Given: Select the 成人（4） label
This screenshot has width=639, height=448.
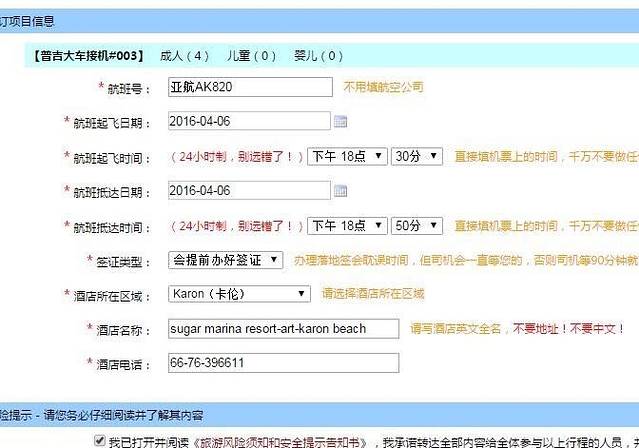Looking at the screenshot, I should click(184, 57).
